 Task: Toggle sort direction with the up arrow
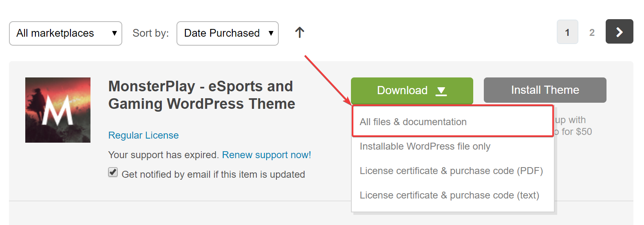point(300,33)
